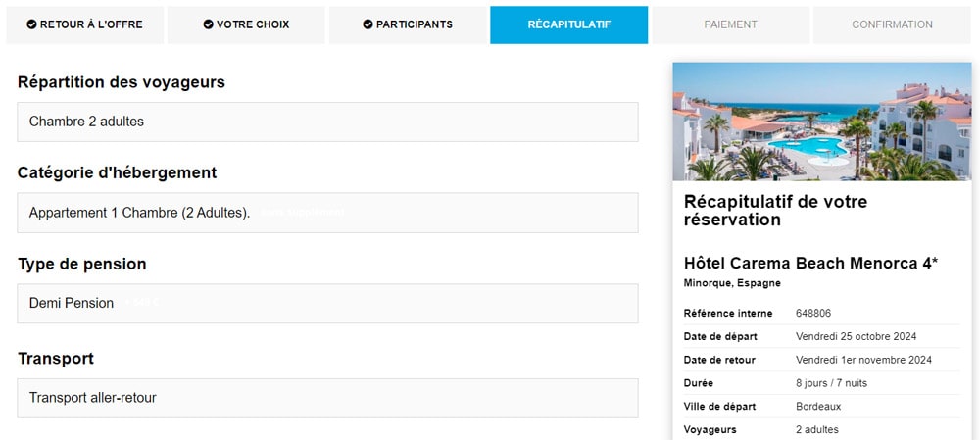Open the Paiement step tab
Viewport: 980px width, 440px height.
(730, 24)
